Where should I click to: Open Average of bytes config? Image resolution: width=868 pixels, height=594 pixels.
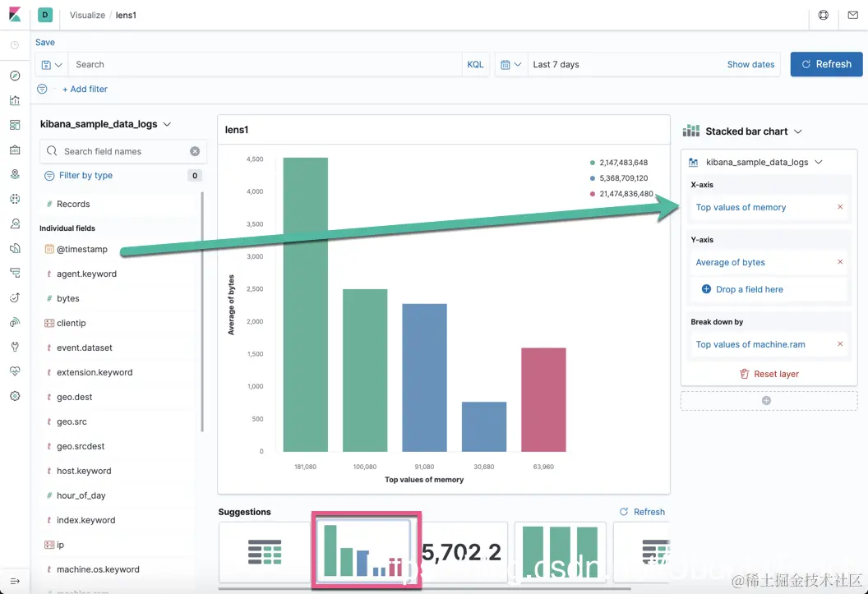pyautogui.click(x=730, y=262)
